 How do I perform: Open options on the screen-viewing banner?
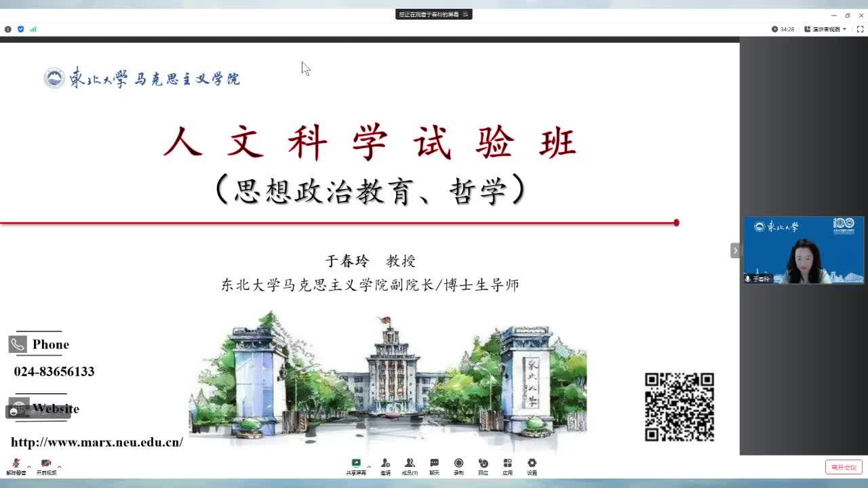(x=465, y=14)
